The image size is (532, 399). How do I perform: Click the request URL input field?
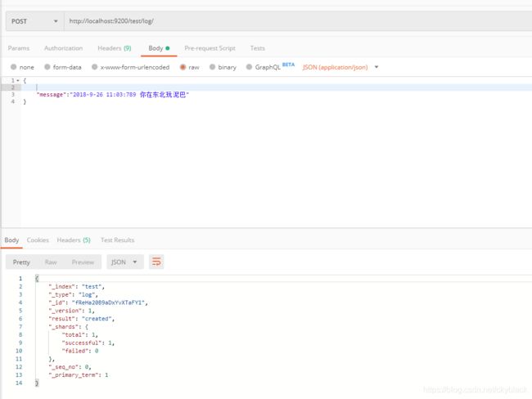(298, 21)
